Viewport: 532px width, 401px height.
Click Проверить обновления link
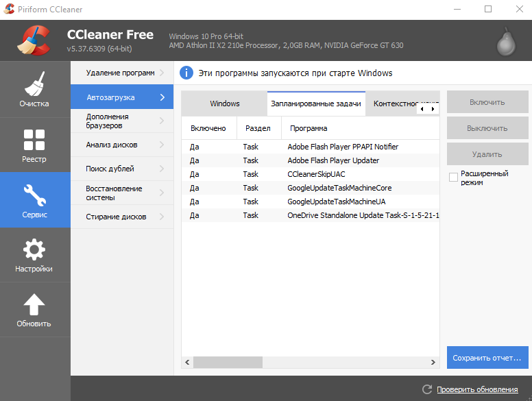coord(477,389)
